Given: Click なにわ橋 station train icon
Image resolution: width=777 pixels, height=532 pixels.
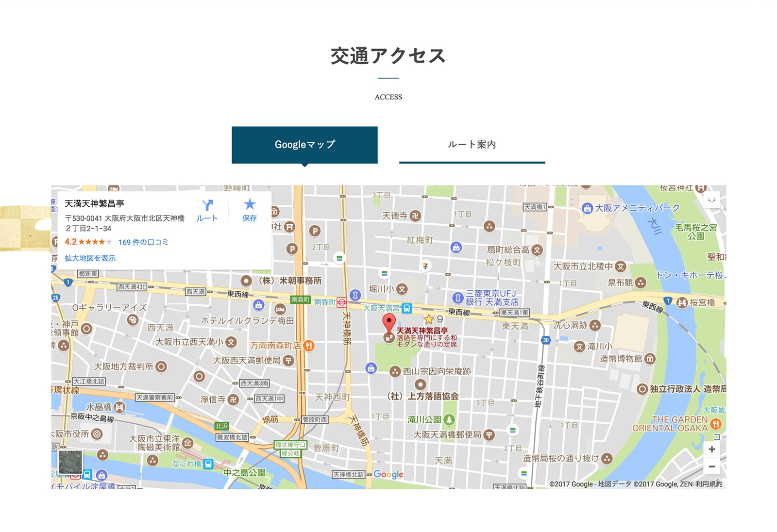Looking at the screenshot, I should [208, 464].
